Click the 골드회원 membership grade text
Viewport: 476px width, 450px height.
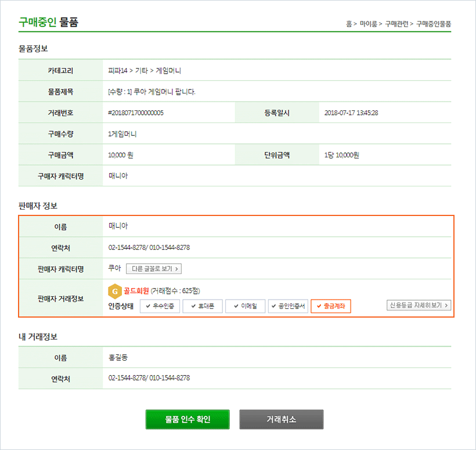136,291
